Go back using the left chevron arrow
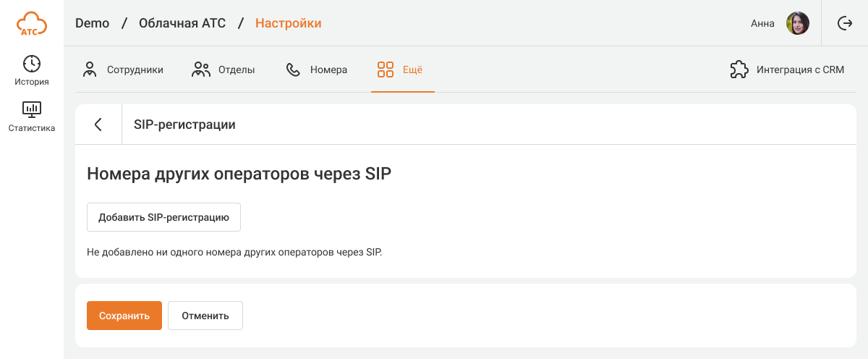The height and width of the screenshot is (359, 868). 98,124
